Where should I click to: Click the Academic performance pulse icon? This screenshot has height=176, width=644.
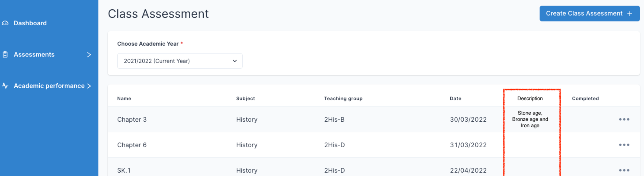[5, 86]
